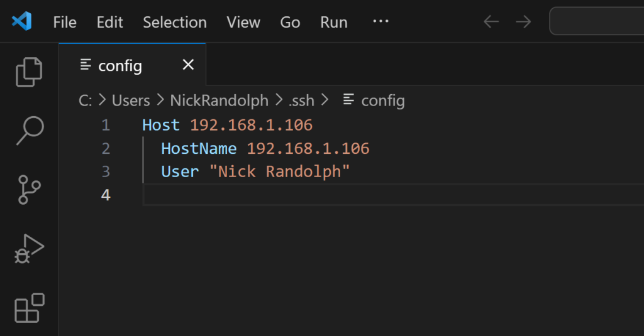Click the C: drive breadcrumb
The height and width of the screenshot is (336, 644).
pyautogui.click(x=86, y=100)
